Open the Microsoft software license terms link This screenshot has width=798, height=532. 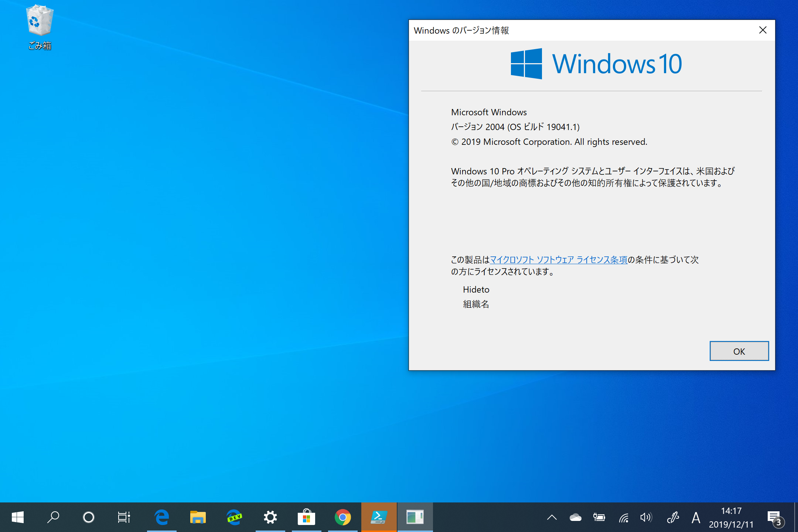(x=558, y=260)
